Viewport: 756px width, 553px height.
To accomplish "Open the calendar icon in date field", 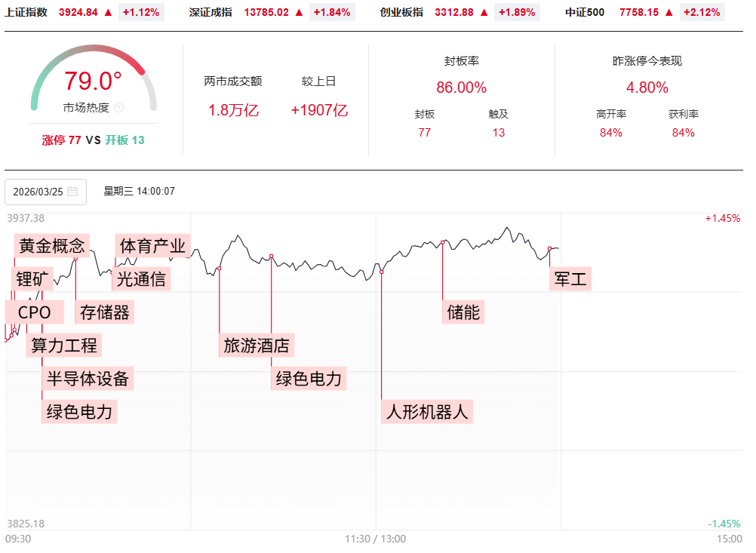I will pos(72,192).
